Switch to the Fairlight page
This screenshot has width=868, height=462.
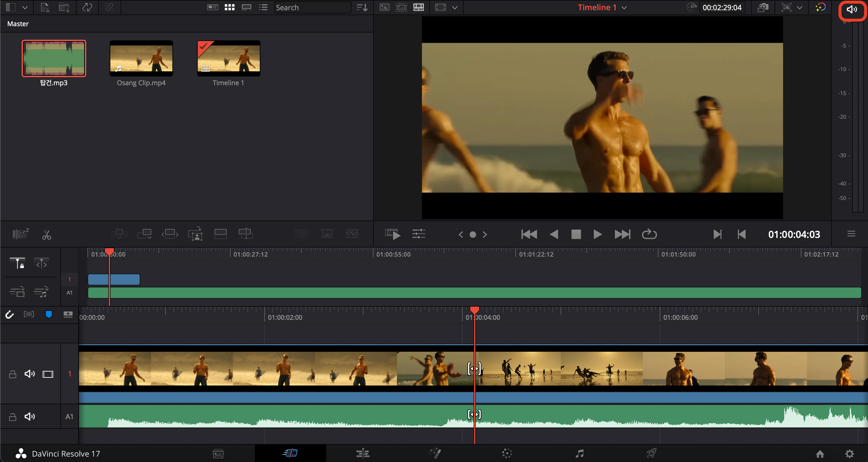580,454
